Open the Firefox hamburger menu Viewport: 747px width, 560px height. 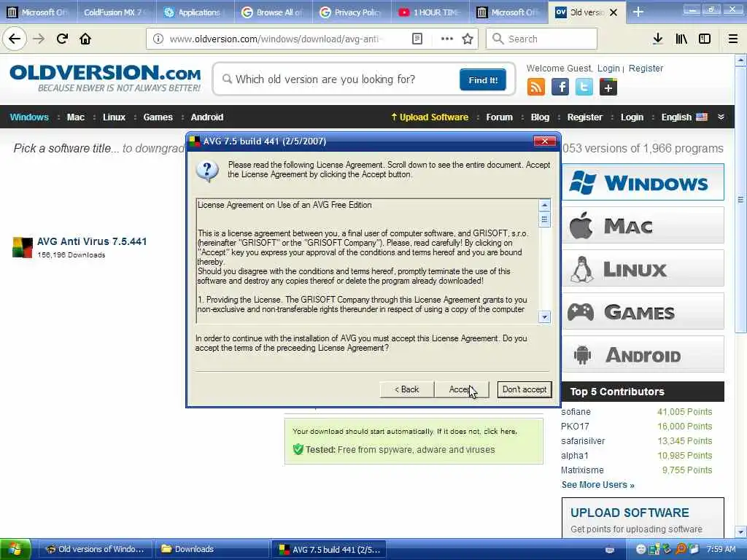tap(733, 39)
